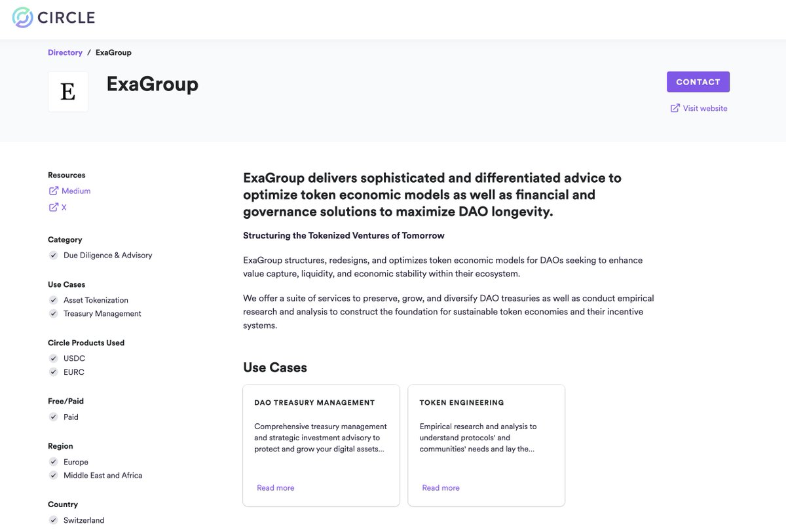Click the external-link icon next to X
This screenshot has width=786, height=532.
point(54,207)
